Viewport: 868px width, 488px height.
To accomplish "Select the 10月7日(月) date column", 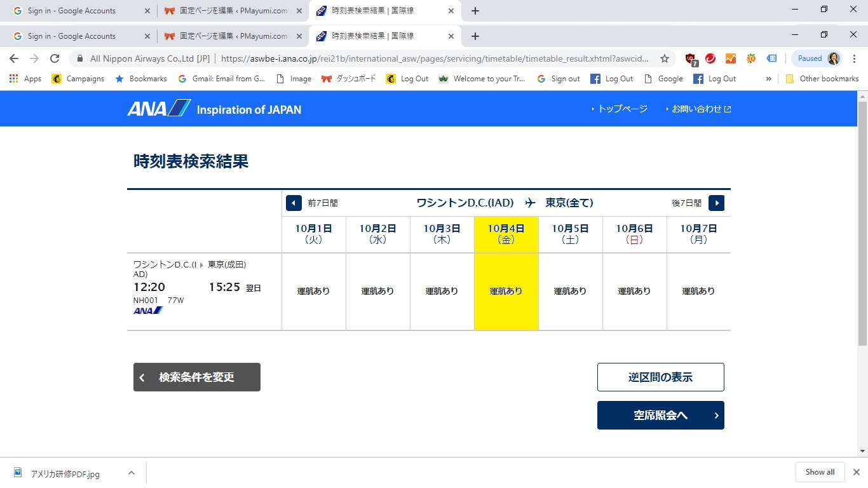I will coord(699,234).
